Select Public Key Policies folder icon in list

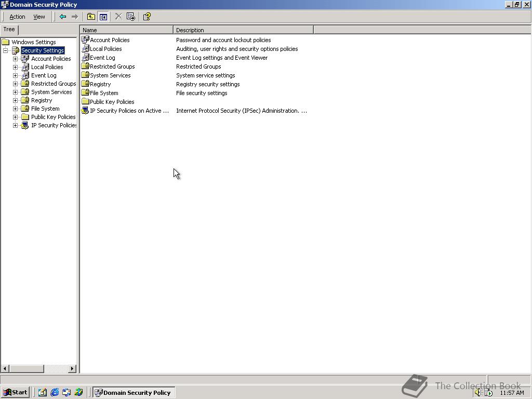tap(85, 101)
